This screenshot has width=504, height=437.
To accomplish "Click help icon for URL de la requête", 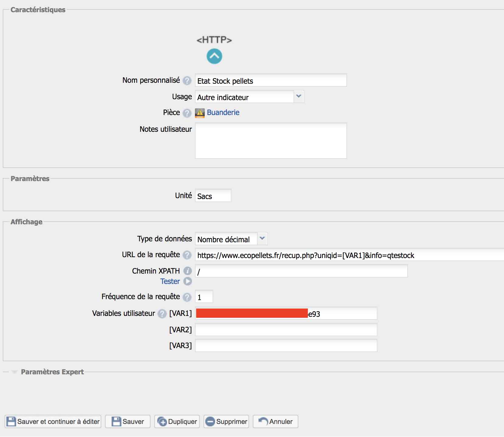I will pos(187,255).
